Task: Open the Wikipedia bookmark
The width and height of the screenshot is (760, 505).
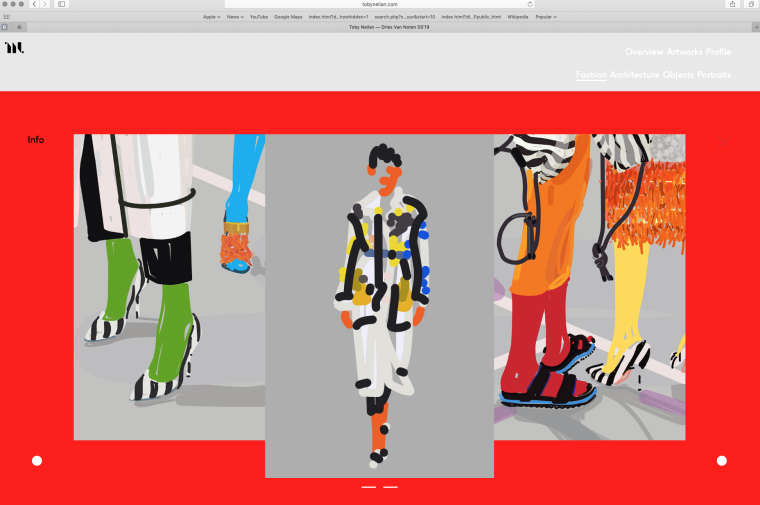Action: tap(518, 17)
